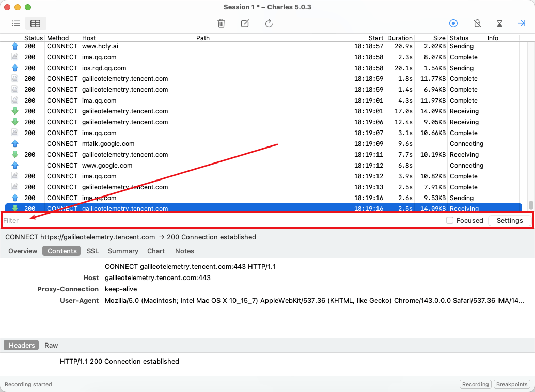This screenshot has width=535, height=392.
Task: Click the trash icon to clear session
Action: click(x=221, y=23)
